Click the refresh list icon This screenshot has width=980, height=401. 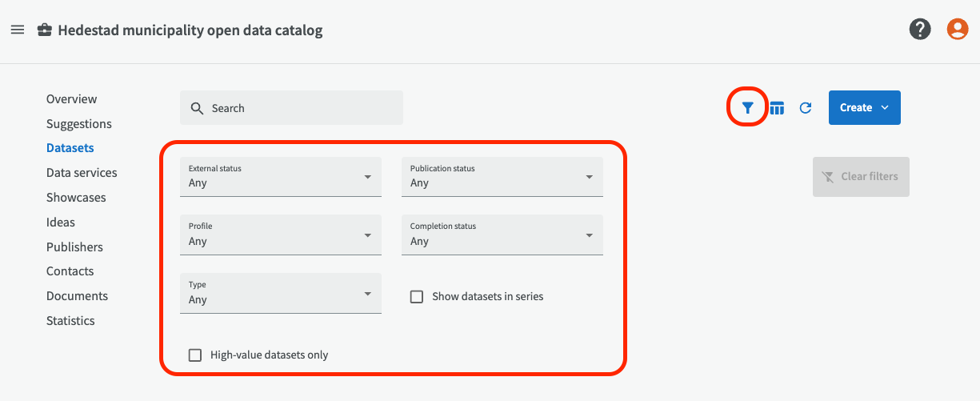point(806,108)
